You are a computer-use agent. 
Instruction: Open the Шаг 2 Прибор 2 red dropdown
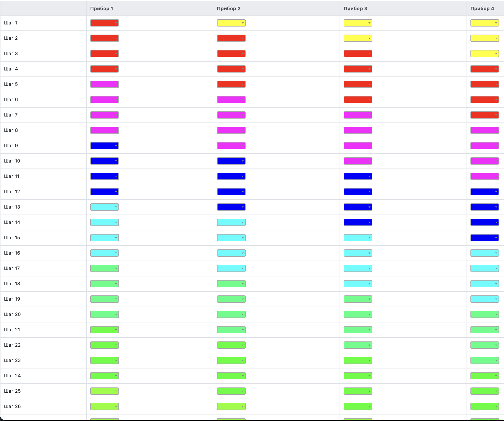pyautogui.click(x=231, y=38)
